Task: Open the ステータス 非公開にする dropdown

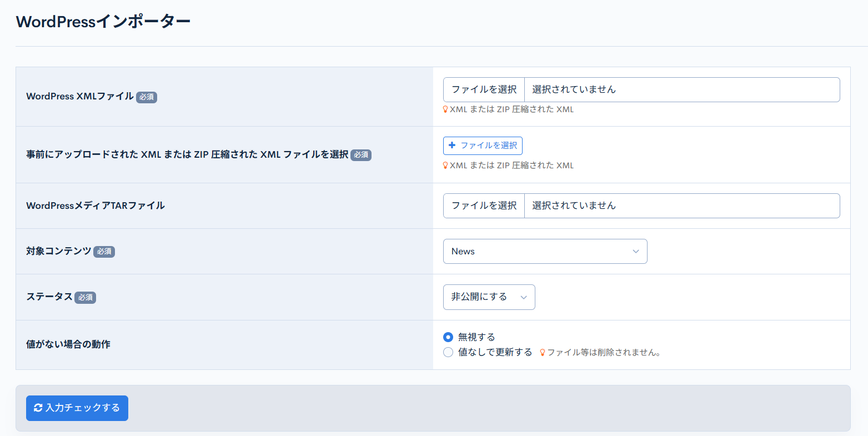Action: pos(488,297)
